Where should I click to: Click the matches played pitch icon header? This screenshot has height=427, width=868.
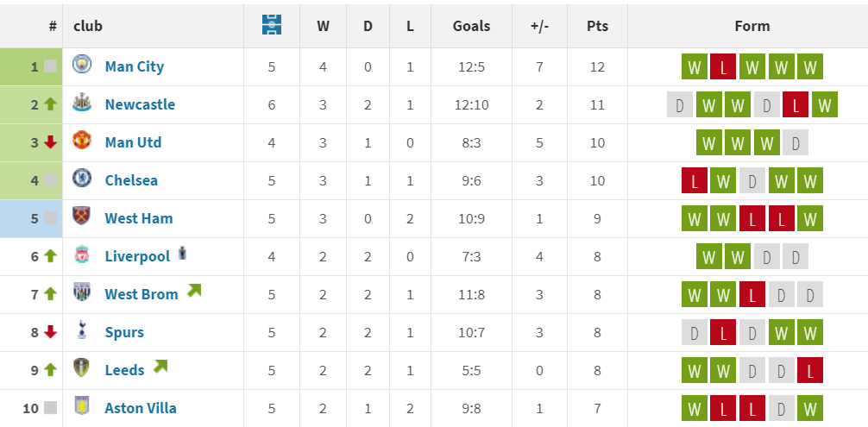coord(271,25)
